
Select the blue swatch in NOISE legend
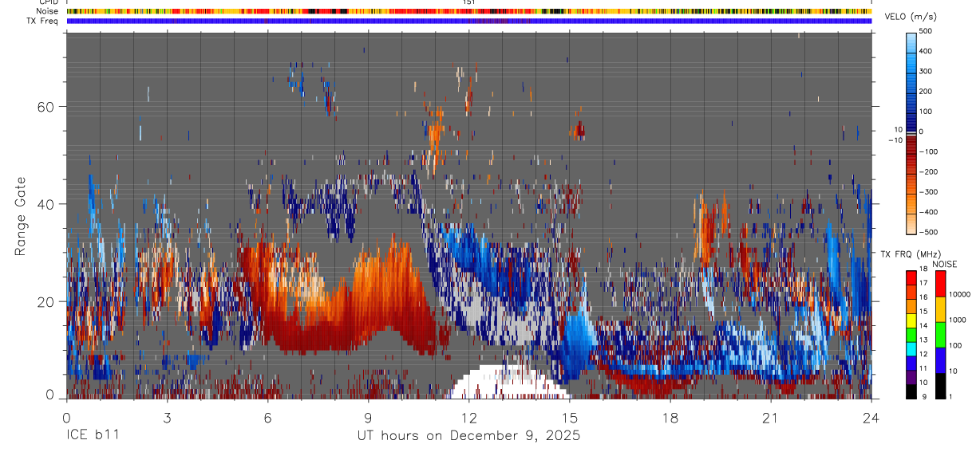[940, 360]
